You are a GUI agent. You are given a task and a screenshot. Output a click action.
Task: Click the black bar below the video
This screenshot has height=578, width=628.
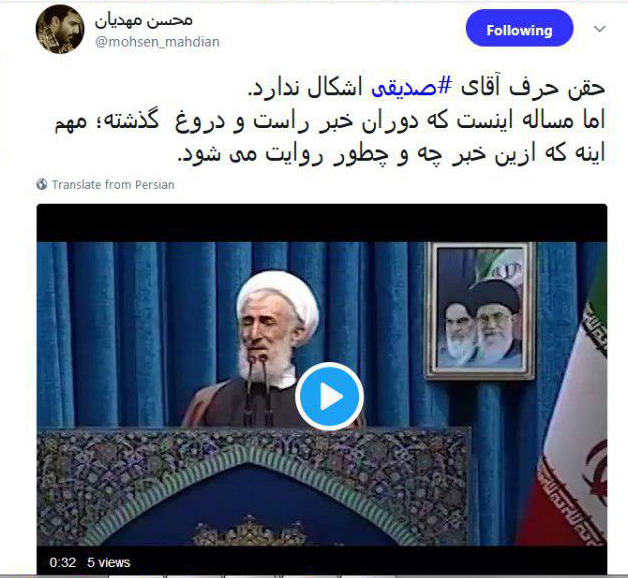(x=322, y=560)
